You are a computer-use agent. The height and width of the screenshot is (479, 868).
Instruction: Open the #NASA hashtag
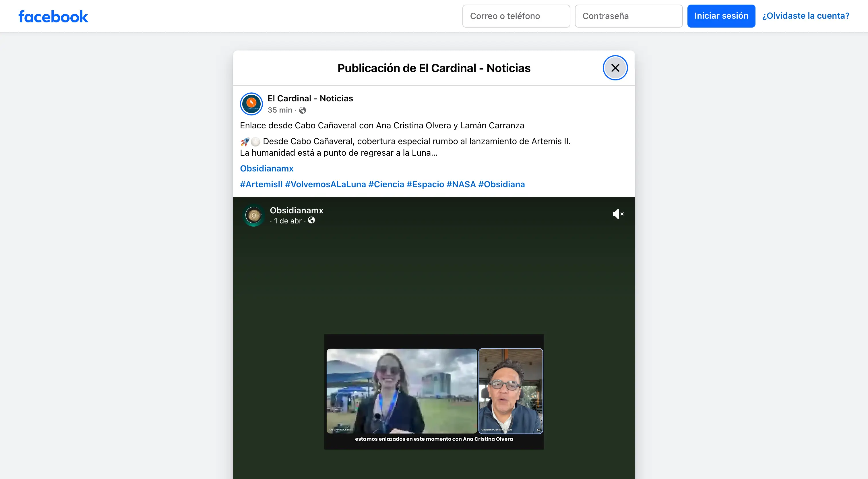point(461,184)
